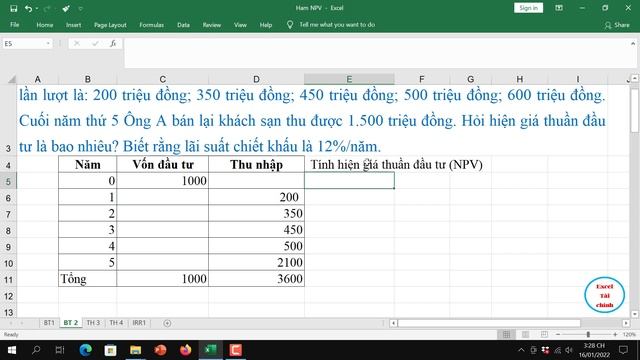This screenshot has height=360, width=640.
Task: Click the Redo arrow icon
Action: click(x=47, y=8)
